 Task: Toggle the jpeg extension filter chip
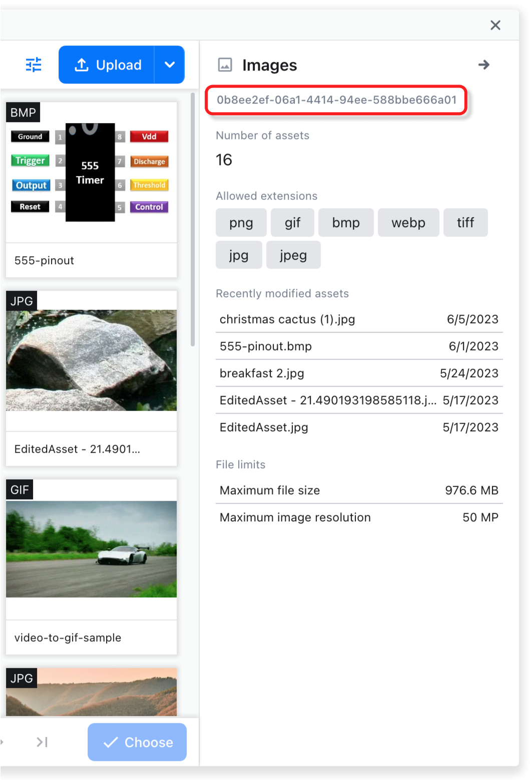click(x=293, y=255)
